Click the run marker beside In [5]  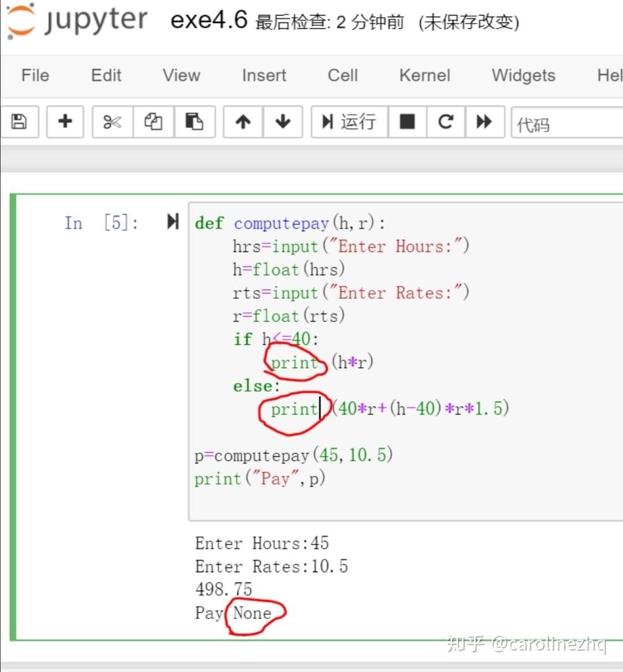tap(172, 222)
